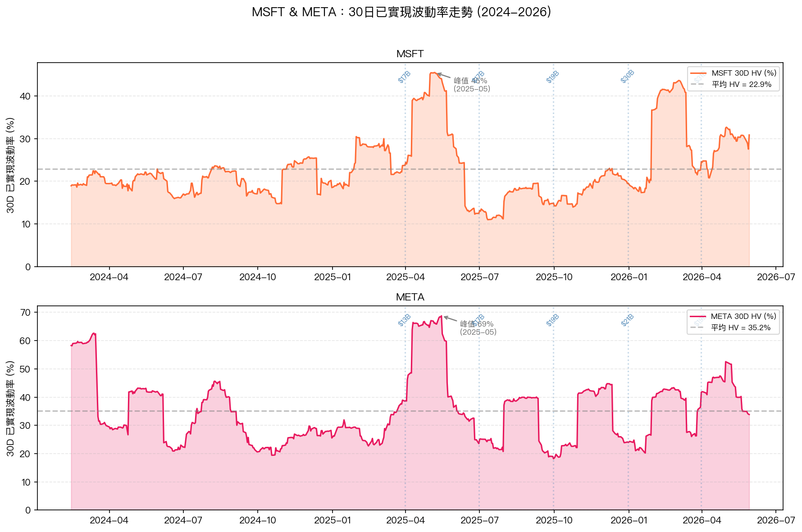802x532 pixels.
Task: Click the META chart y-axis label 30D 已實現波動率
Action: (10, 408)
